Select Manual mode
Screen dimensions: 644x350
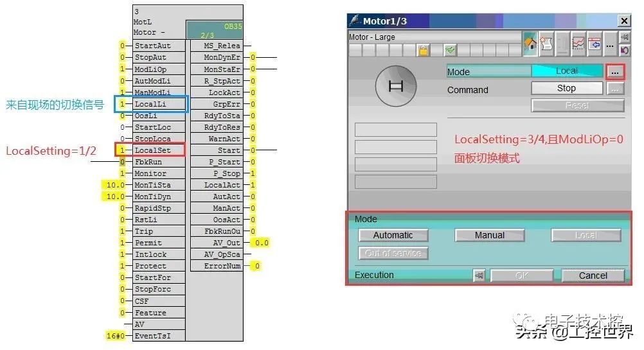coord(489,235)
